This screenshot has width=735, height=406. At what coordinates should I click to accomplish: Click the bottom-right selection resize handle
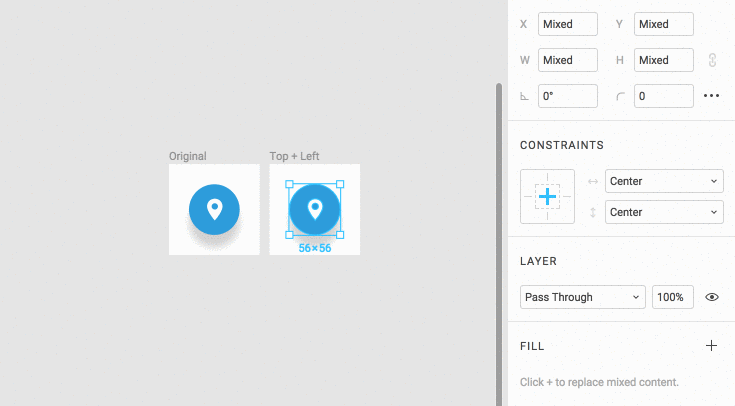point(340,235)
